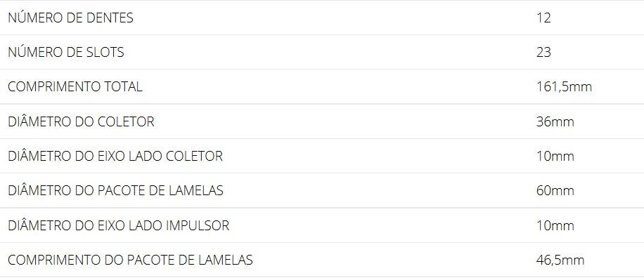
Task: Click the NÚMERO DE DENTES label
Action: (x=70, y=18)
